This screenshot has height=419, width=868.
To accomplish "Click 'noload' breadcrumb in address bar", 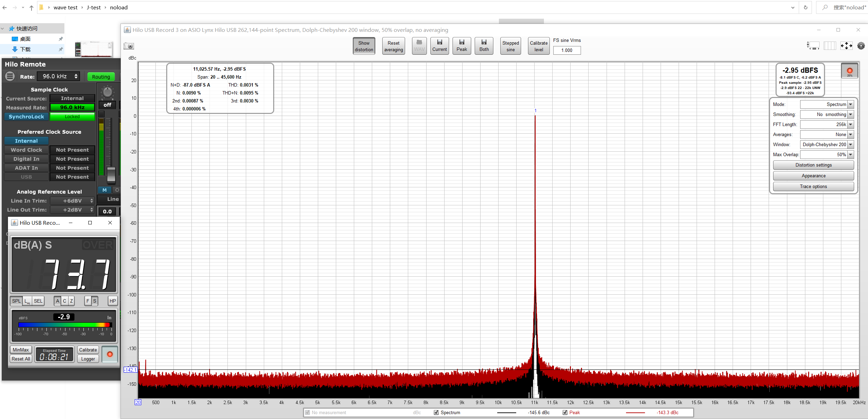I will [x=119, y=8].
